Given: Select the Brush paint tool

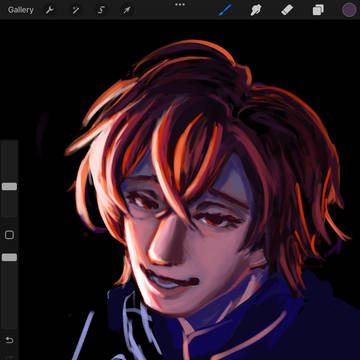Looking at the screenshot, I should click(225, 10).
